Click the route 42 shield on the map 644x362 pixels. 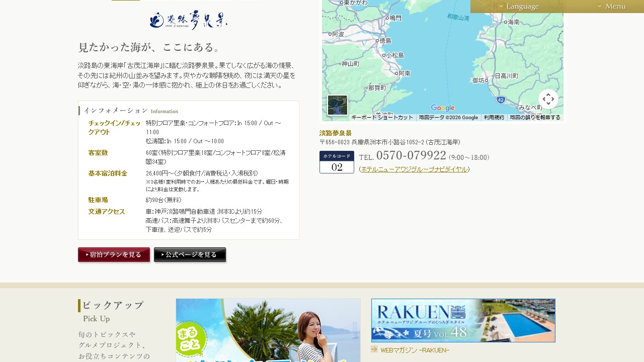pyautogui.click(x=501, y=100)
